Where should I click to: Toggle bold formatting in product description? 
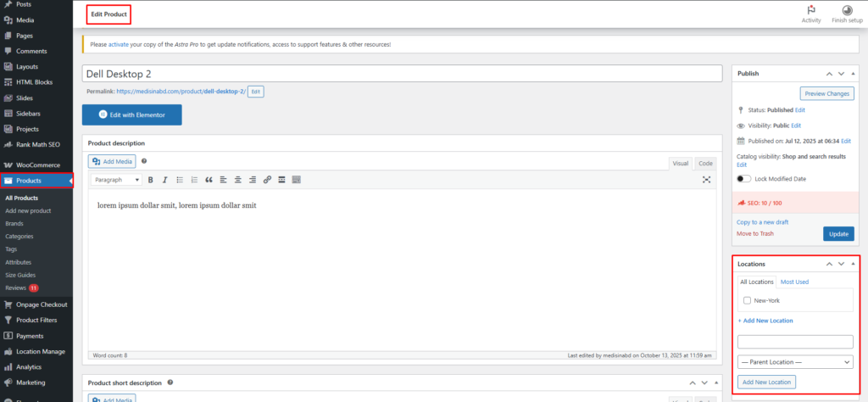(150, 180)
